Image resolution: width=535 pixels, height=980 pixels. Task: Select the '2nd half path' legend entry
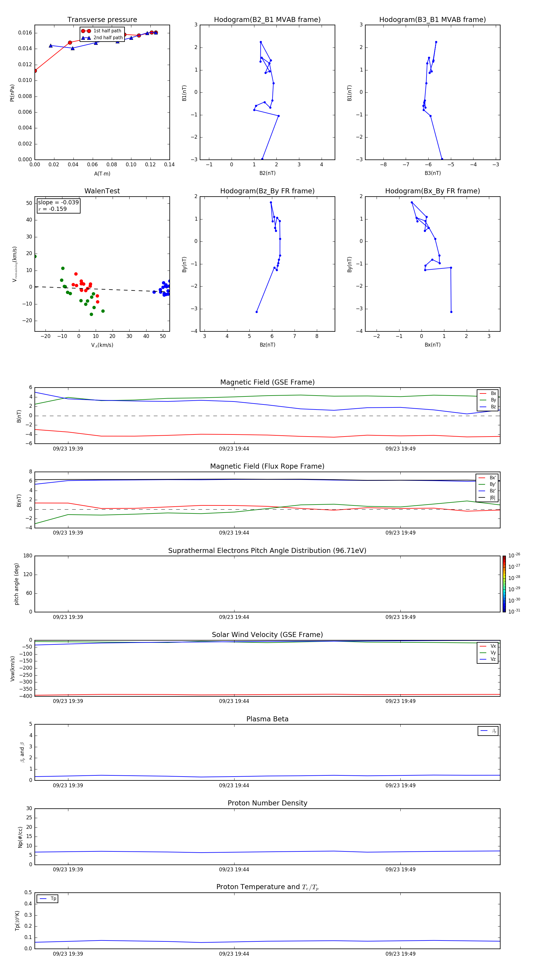click(102, 38)
